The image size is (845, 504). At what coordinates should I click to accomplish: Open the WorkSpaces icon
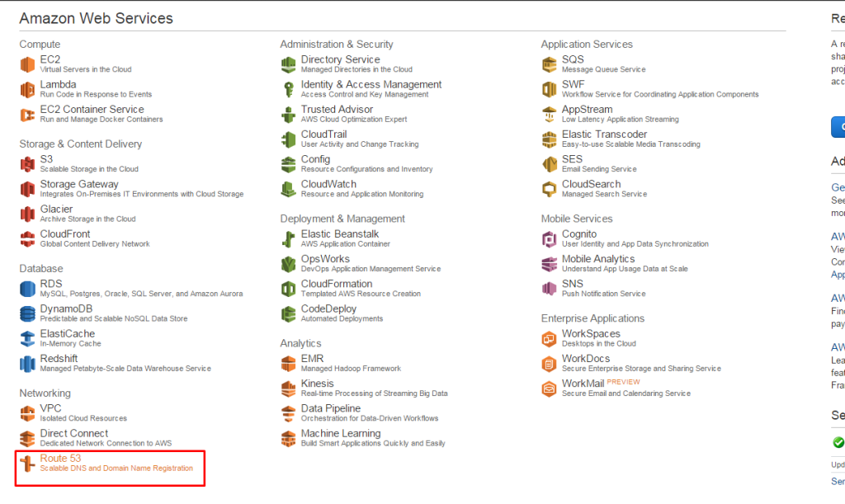549,339
